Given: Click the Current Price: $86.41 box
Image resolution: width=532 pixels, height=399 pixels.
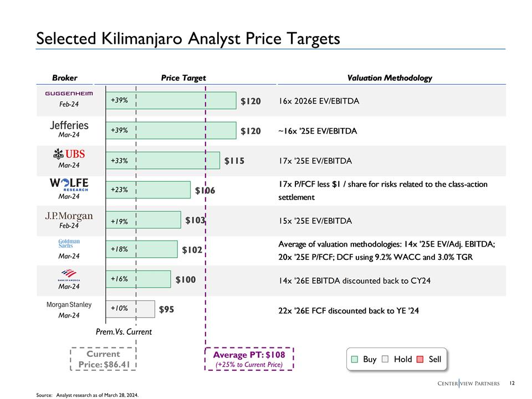Looking at the screenshot, I should click(103, 359).
